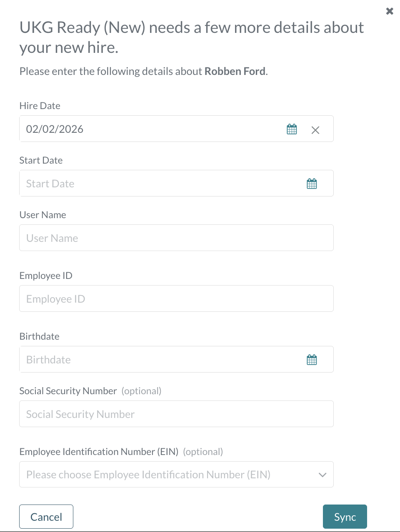Open the Employee Identification Number selector
400x532 pixels.
(x=176, y=475)
